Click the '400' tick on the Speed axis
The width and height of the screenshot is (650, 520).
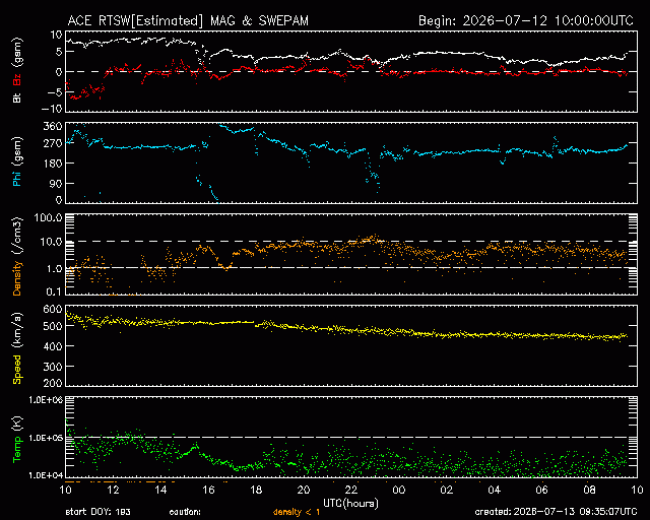(53, 346)
